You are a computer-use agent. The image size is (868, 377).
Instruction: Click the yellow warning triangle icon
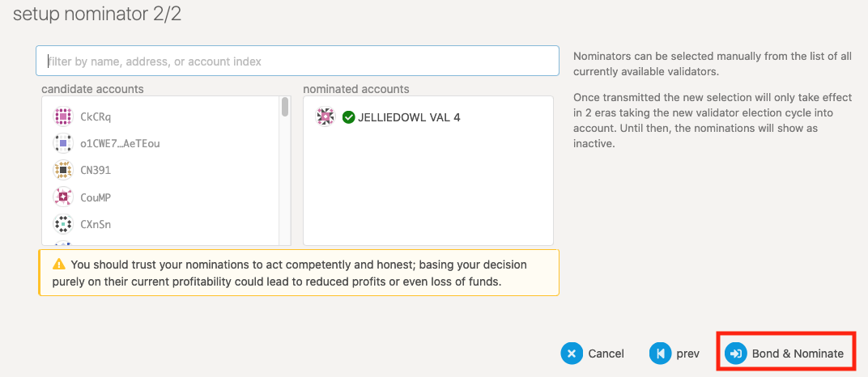58,264
